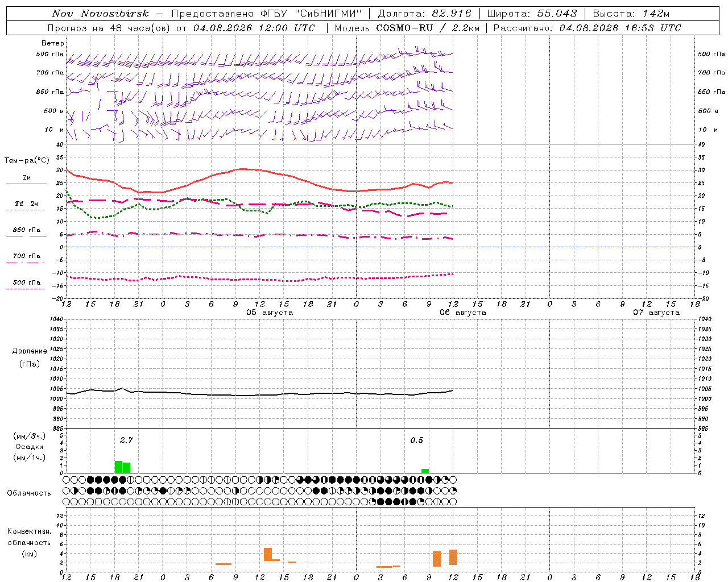Click the 2.7 precipitation total label

point(126,440)
